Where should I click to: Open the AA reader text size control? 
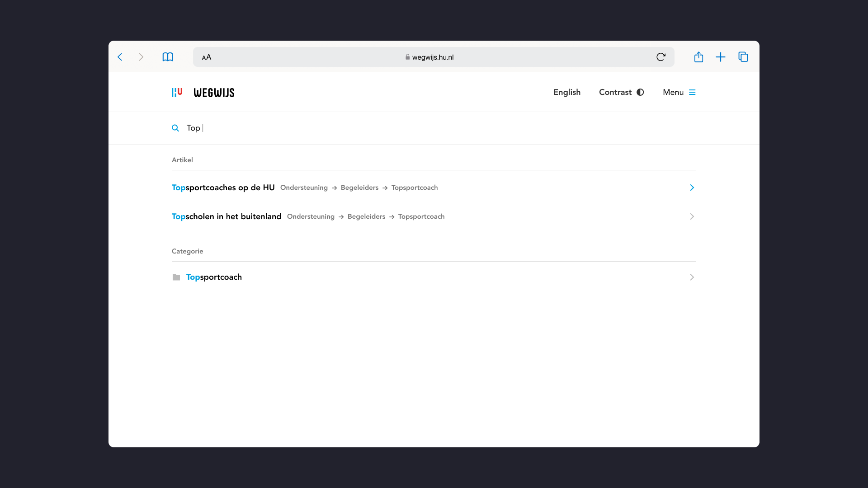pyautogui.click(x=207, y=57)
